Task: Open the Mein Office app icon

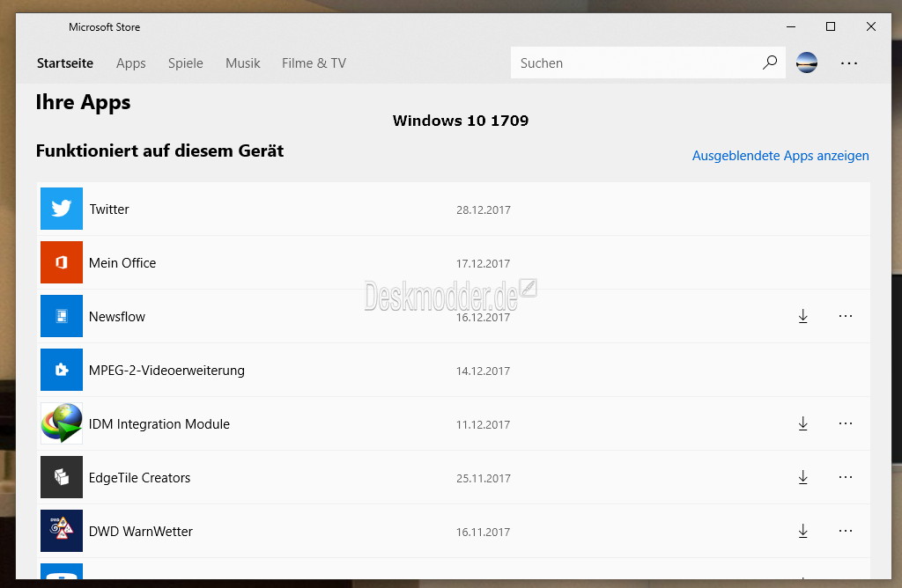Action: (62, 262)
